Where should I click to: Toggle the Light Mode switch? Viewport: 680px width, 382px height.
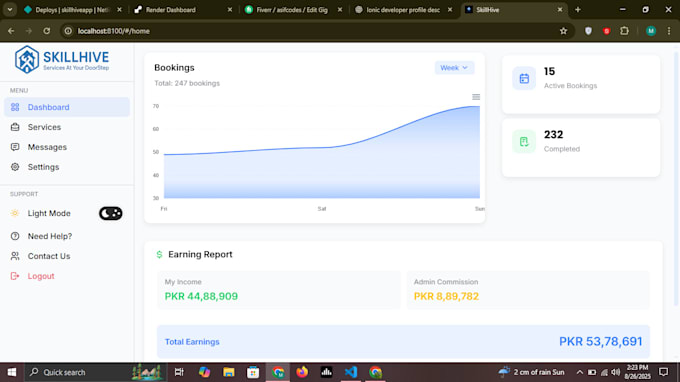click(111, 213)
